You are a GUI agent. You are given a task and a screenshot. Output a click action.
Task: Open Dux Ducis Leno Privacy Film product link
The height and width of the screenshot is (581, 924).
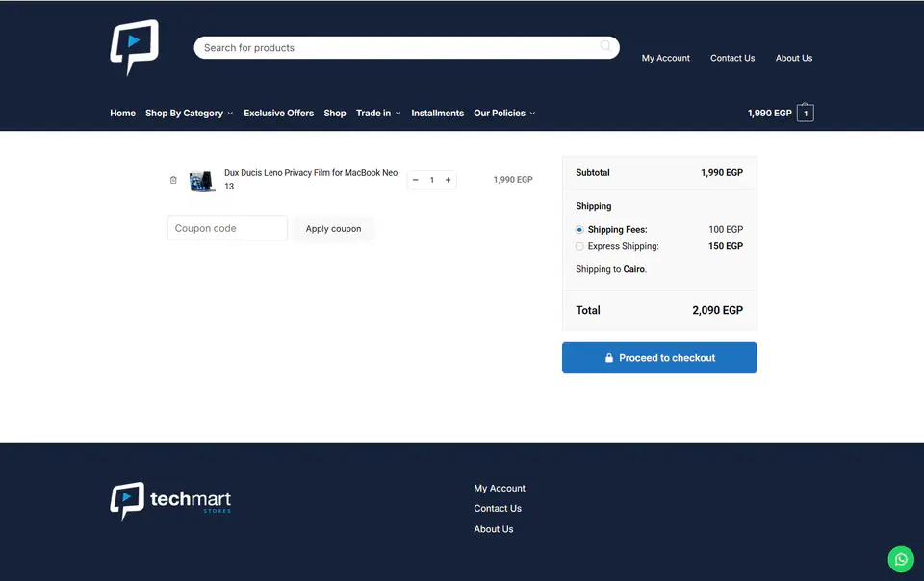(x=311, y=180)
